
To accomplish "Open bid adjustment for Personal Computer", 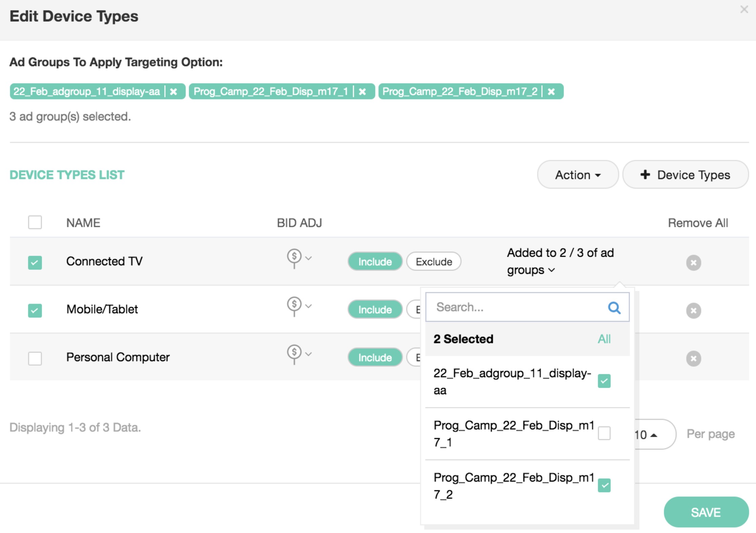I will pyautogui.click(x=294, y=355).
